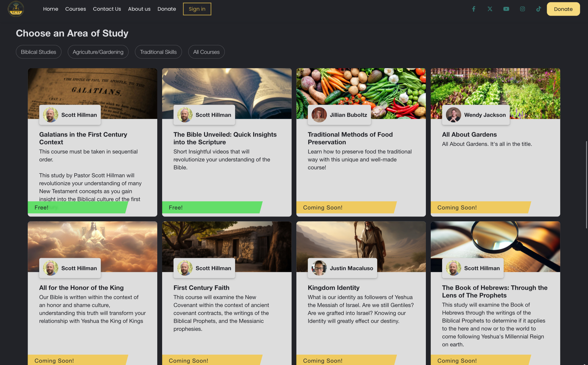
Task: Open the TikTok social icon
Action: 538,9
